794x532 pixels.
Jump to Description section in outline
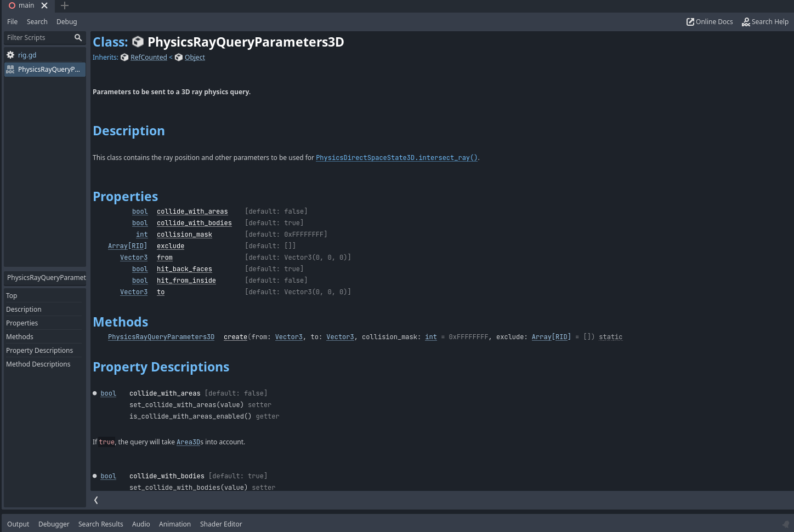coord(43,310)
